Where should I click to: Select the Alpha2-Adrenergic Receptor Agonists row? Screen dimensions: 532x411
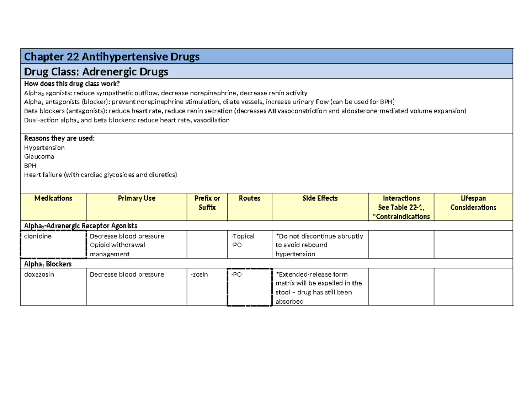coord(81,225)
